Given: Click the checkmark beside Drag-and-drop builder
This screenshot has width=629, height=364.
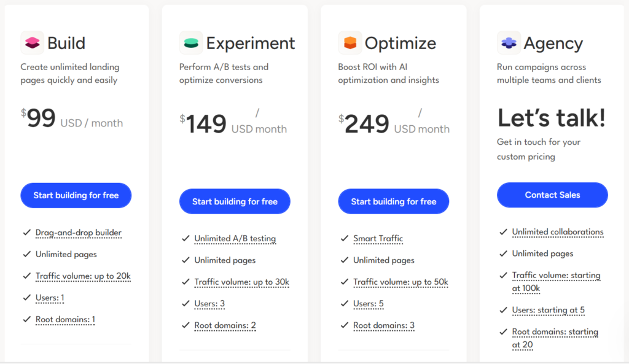Looking at the screenshot, I should 26,233.
